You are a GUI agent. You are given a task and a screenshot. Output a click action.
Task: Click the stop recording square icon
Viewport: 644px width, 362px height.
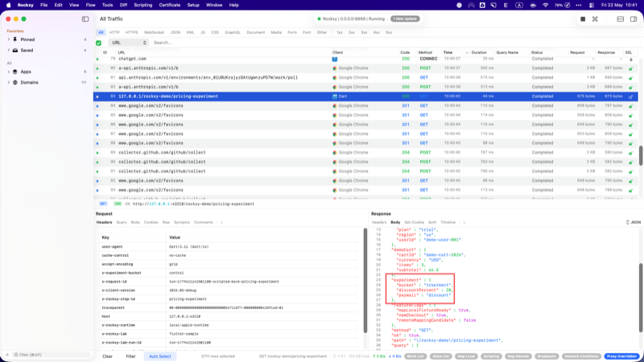[x=582, y=19]
